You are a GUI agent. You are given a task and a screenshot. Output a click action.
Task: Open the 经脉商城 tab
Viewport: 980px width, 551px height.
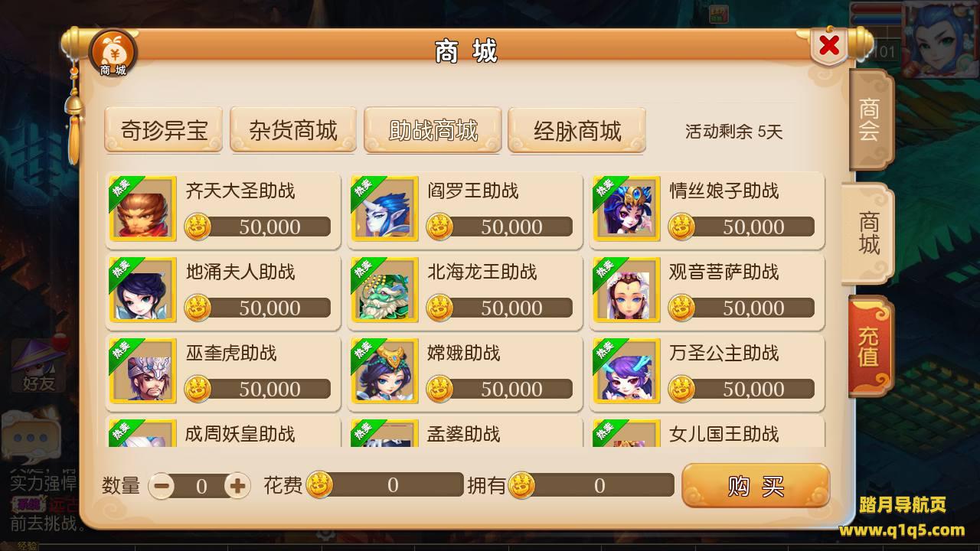(577, 130)
